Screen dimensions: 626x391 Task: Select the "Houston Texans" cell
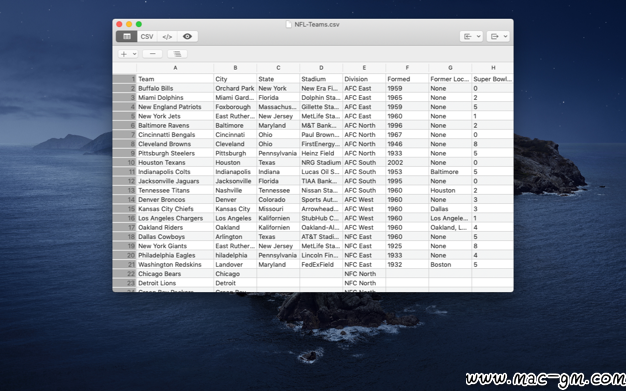pyautogui.click(x=175, y=163)
